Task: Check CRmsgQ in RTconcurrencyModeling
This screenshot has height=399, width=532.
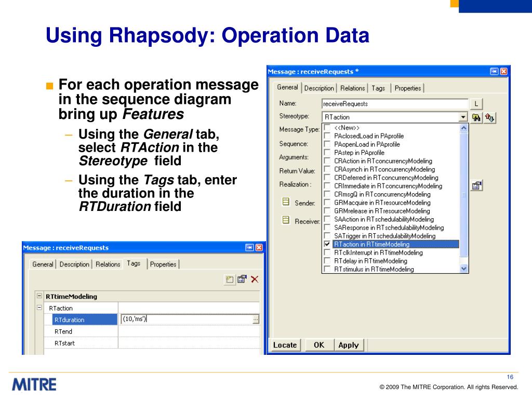Action: [327, 194]
